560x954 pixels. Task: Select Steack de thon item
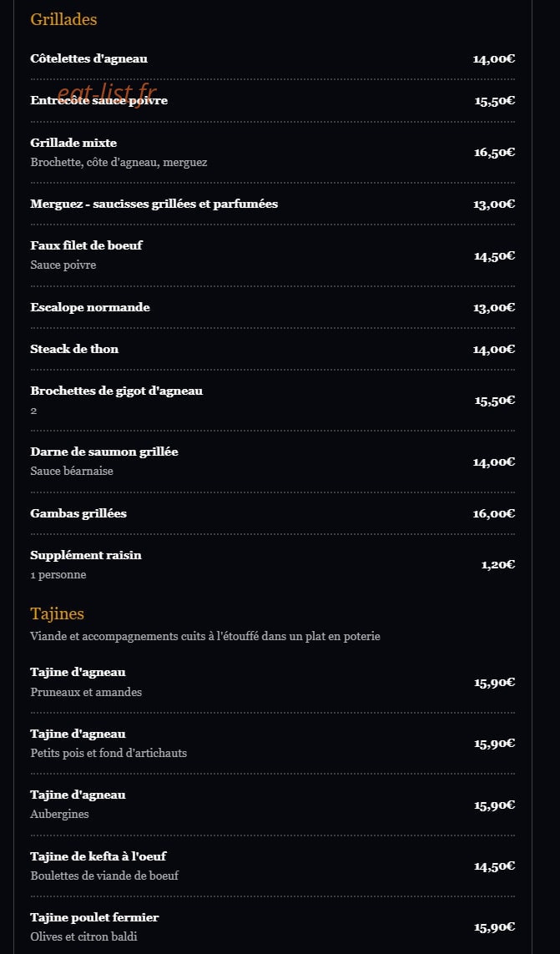click(x=273, y=349)
